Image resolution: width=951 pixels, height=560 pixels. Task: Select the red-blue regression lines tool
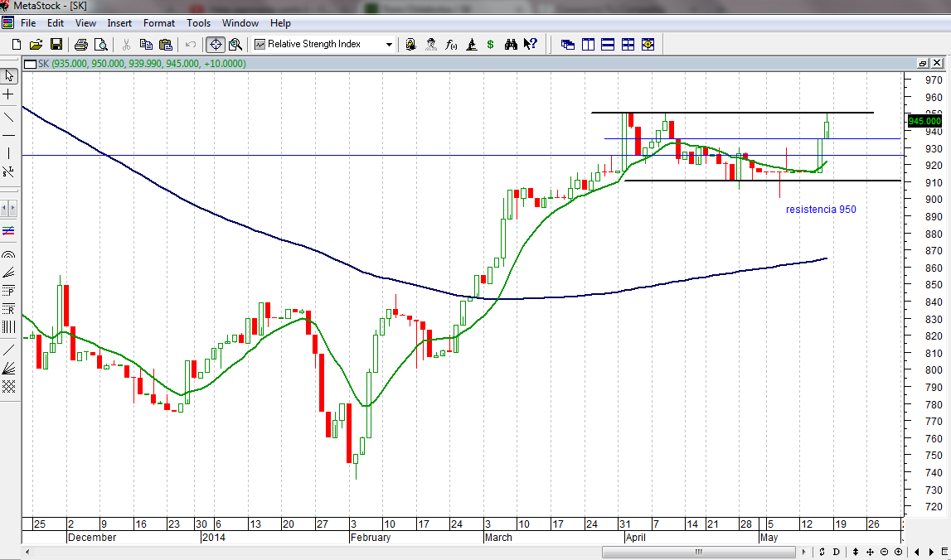point(8,231)
